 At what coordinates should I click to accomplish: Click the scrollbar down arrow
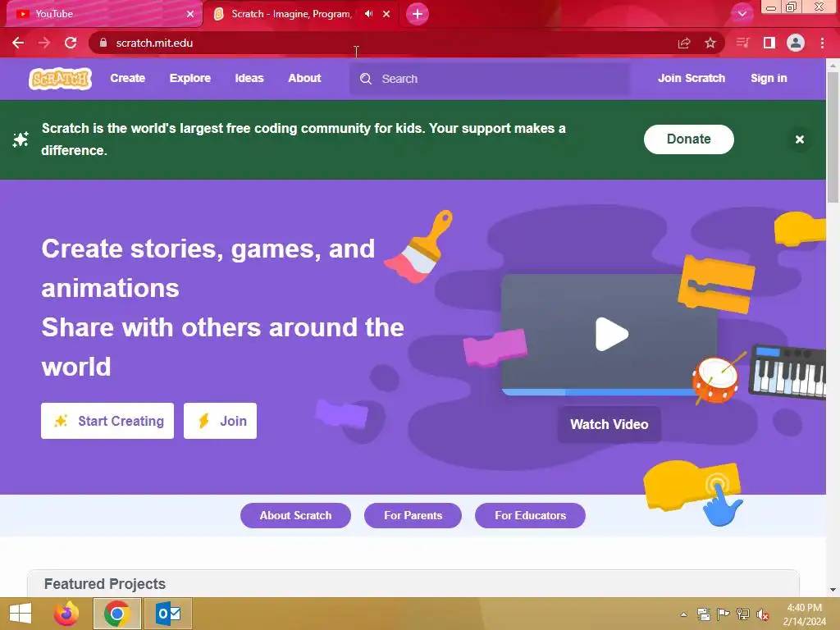point(833,590)
